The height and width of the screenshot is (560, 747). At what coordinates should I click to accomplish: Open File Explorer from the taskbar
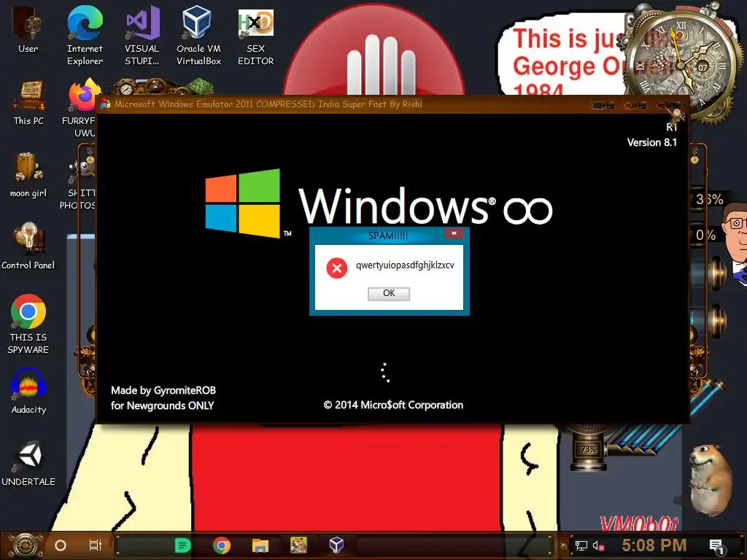coord(260,545)
